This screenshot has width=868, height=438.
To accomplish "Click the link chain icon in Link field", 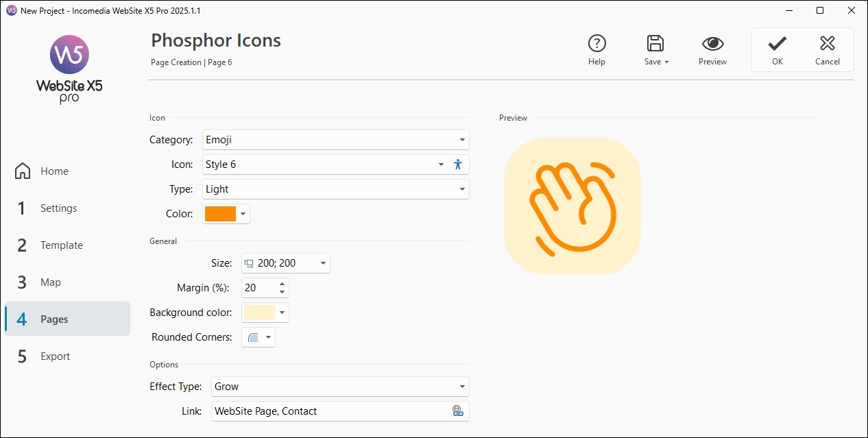I will [458, 411].
